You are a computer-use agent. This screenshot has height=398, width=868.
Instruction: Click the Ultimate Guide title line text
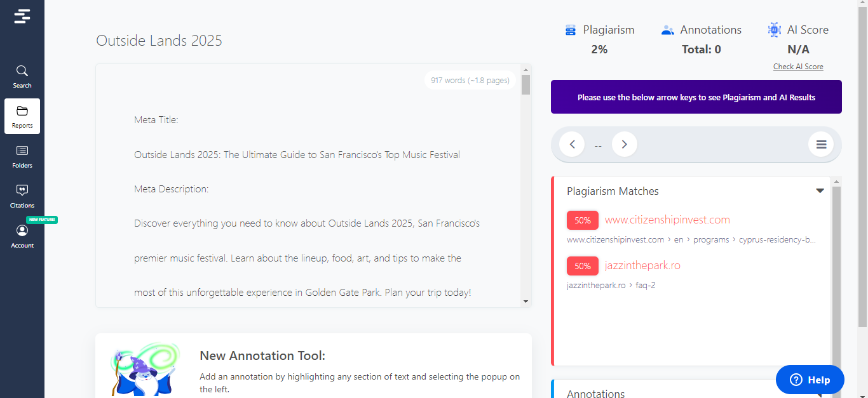click(297, 154)
